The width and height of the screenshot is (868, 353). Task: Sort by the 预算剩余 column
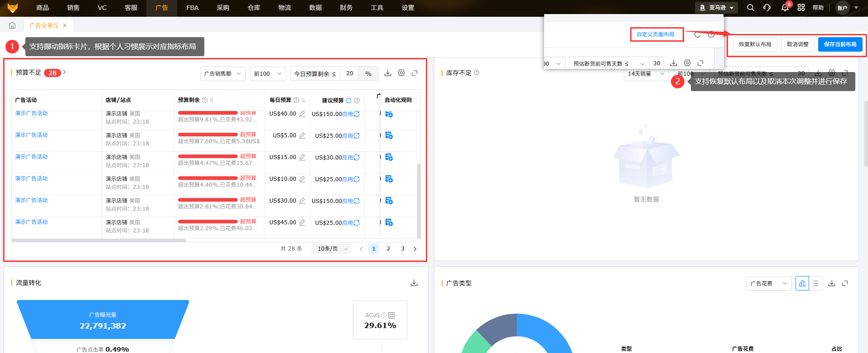pos(212,100)
